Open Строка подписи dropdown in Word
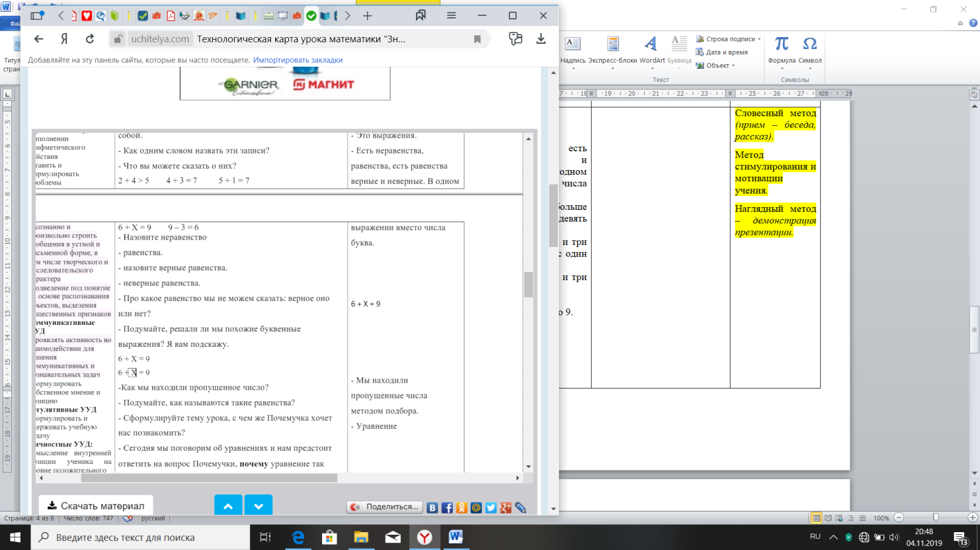 728,39
